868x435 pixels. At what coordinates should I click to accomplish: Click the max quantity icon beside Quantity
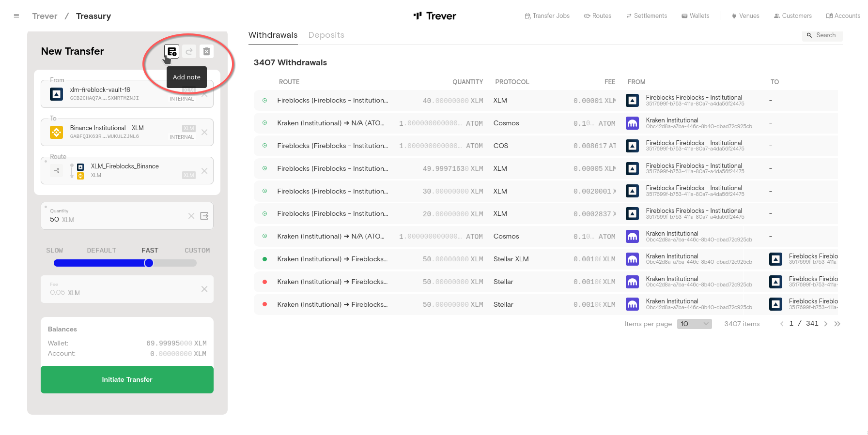tap(204, 216)
